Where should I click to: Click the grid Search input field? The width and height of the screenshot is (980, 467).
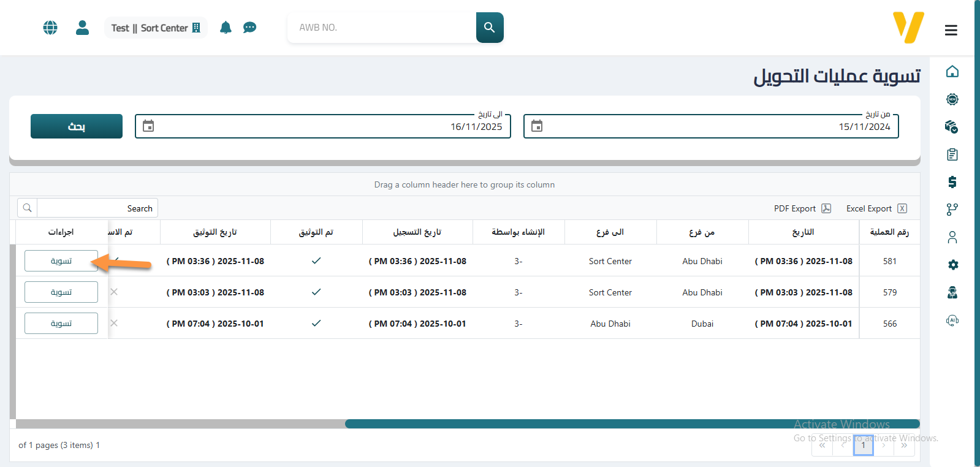coord(97,208)
